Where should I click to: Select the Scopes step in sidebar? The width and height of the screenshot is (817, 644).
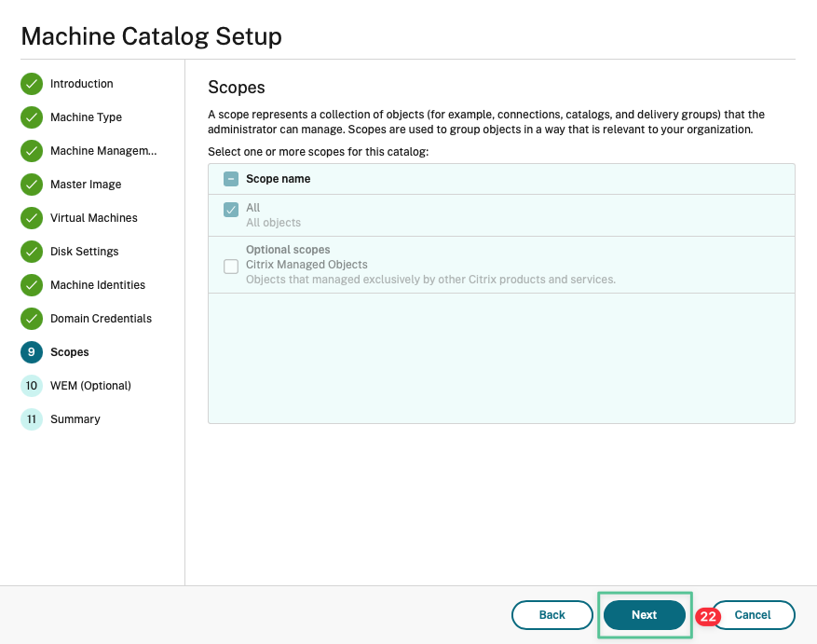click(x=70, y=352)
